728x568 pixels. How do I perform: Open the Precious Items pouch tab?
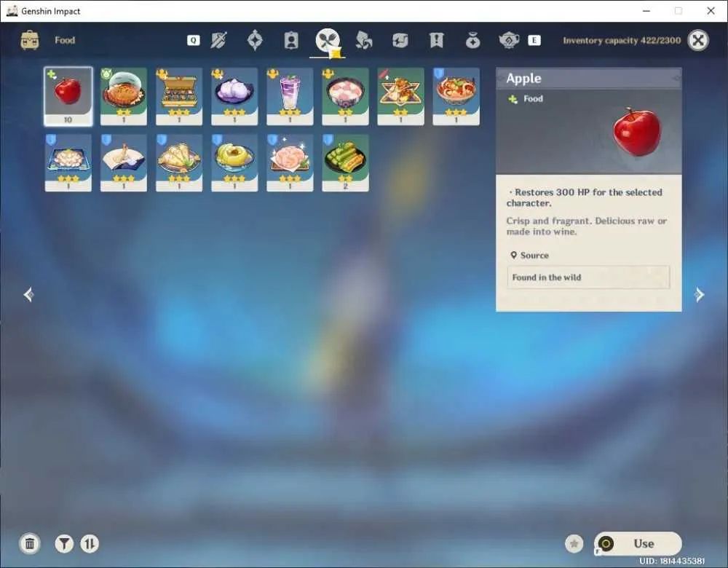point(472,40)
